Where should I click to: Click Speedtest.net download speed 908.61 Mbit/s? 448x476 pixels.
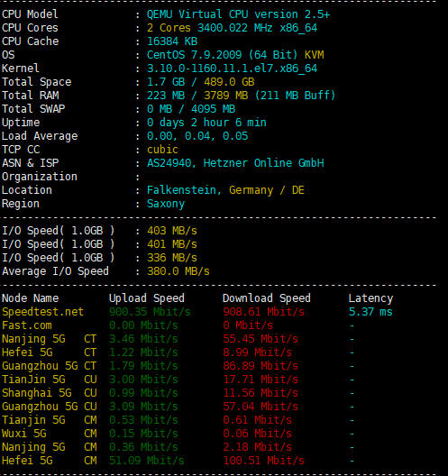point(264,312)
